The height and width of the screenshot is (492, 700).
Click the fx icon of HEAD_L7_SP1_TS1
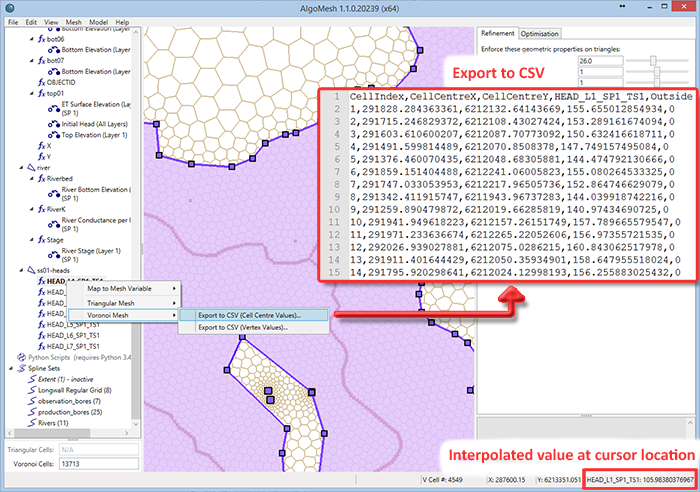pyautogui.click(x=42, y=346)
